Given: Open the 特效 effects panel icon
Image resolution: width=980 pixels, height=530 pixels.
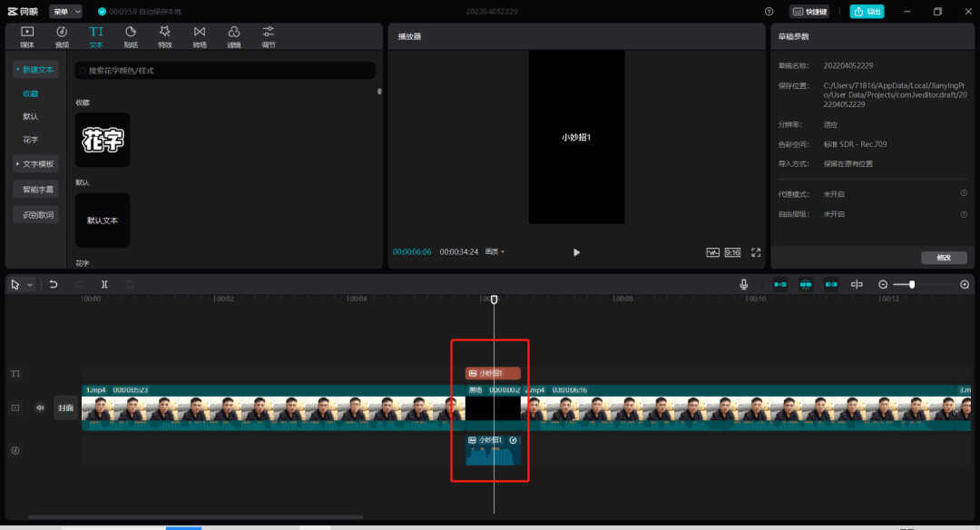Looking at the screenshot, I should pos(165,36).
